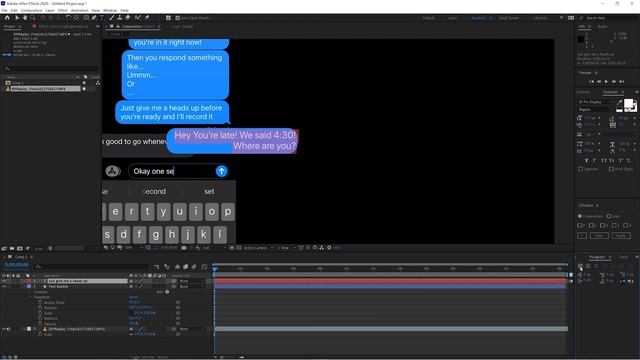Select the Eraser tool
Viewport: 640px width, 360px height.
point(128,18)
